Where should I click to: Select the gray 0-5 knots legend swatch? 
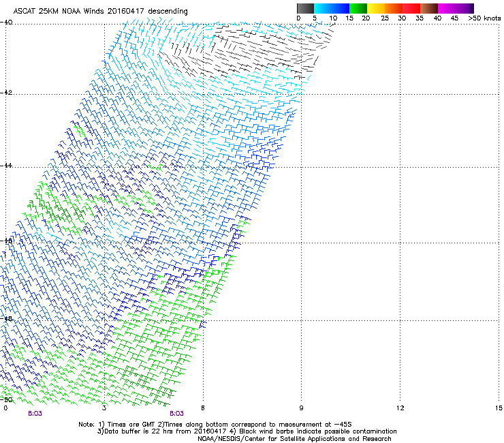(305, 8)
